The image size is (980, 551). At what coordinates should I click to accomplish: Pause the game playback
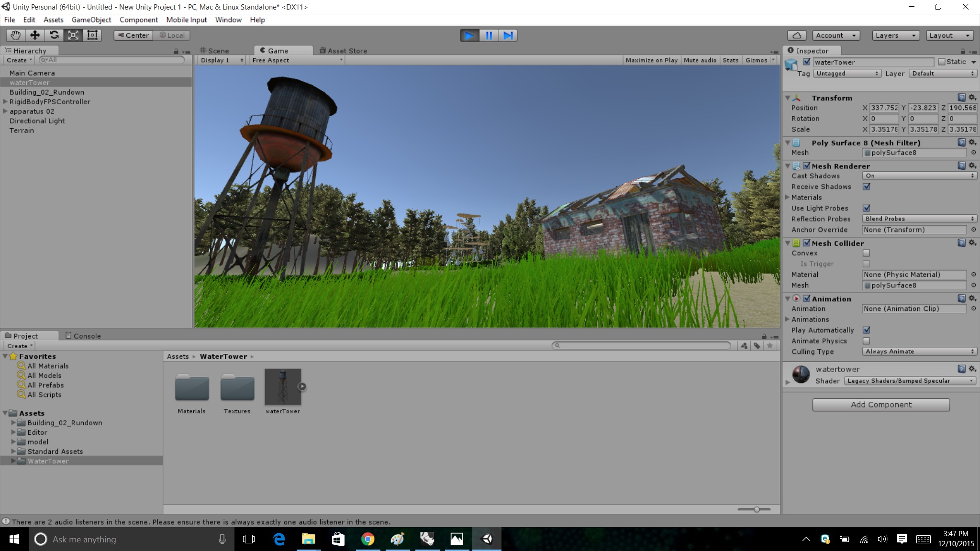[489, 35]
